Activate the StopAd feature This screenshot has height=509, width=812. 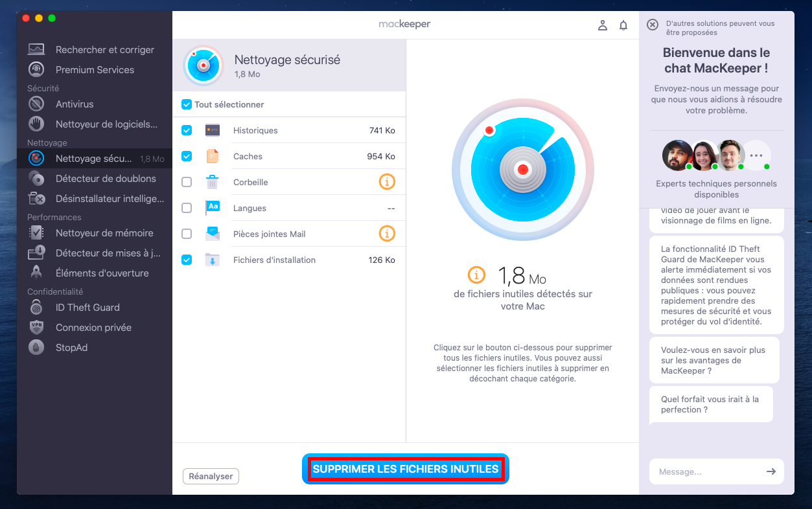coord(73,347)
